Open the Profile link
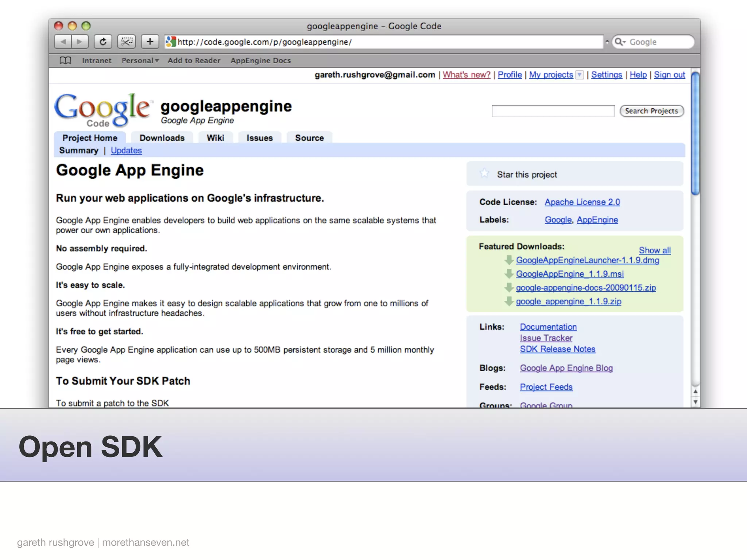747x560 pixels. 510,75
